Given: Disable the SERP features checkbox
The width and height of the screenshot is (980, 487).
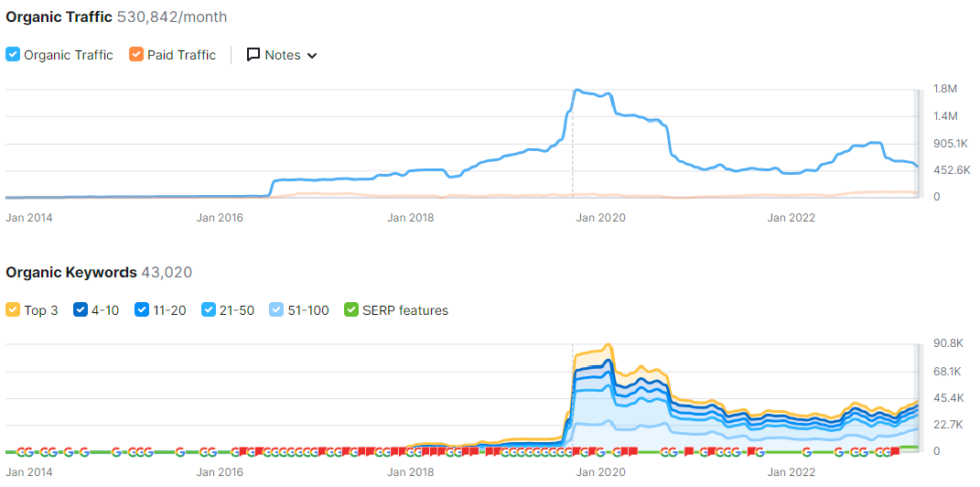Looking at the screenshot, I should point(350,310).
